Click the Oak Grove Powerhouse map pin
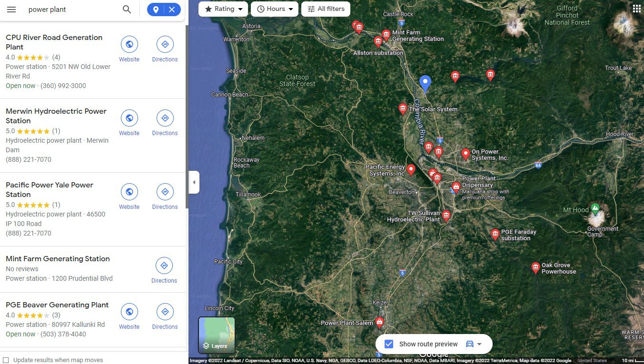644x364 pixels. (535, 267)
